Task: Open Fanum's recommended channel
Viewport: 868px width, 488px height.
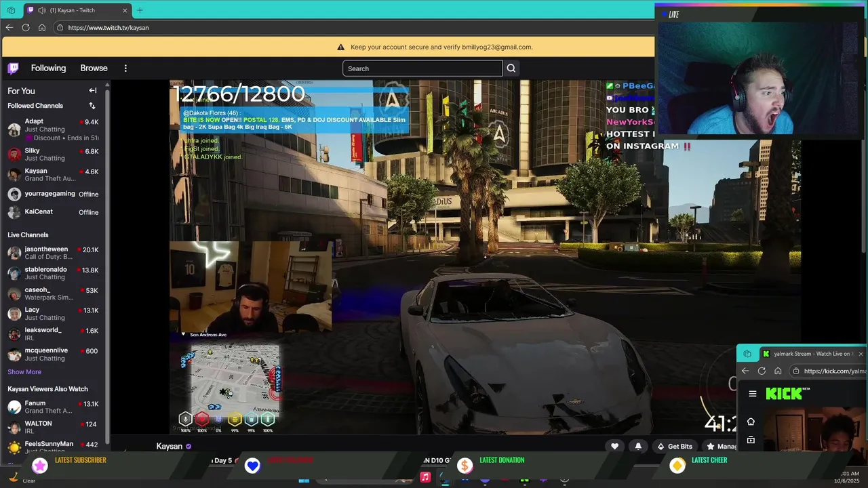Action: pos(53,407)
